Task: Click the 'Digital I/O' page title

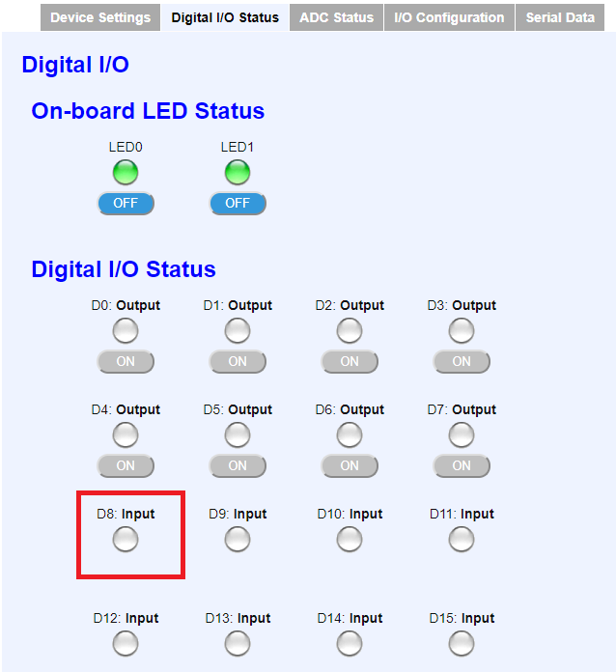Action: [75, 65]
